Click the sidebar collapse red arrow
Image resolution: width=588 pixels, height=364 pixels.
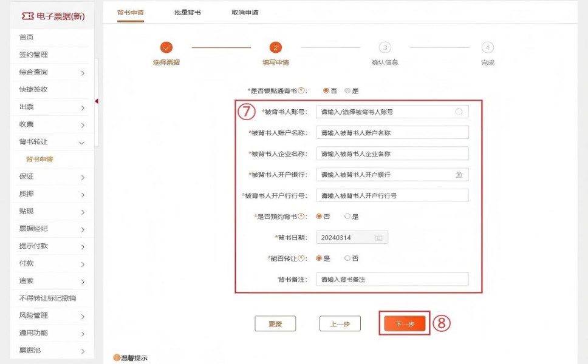pos(97,101)
